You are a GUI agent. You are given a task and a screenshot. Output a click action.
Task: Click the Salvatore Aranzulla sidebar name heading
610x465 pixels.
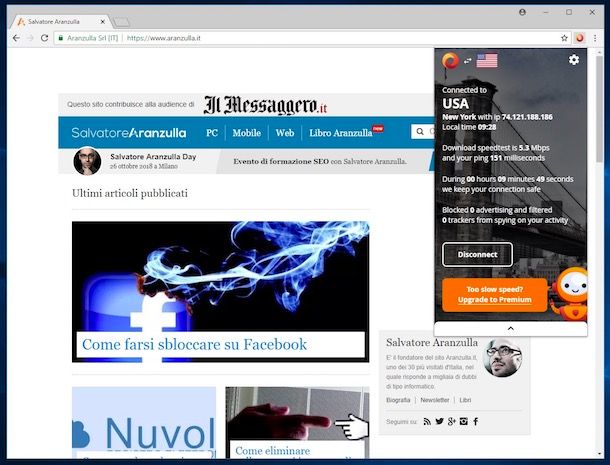[x=432, y=342]
